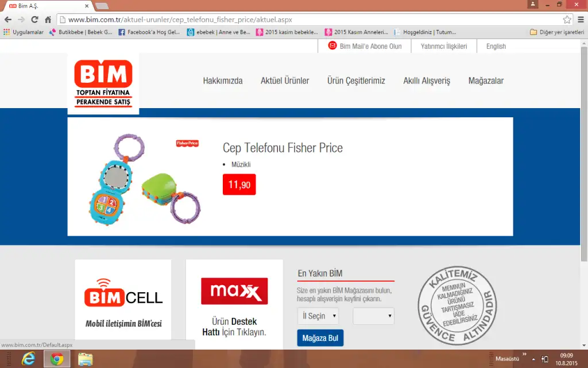Image resolution: width=588 pixels, height=368 pixels.
Task: Expand taskbar toolbar overflow chevron
Action: [524, 354]
